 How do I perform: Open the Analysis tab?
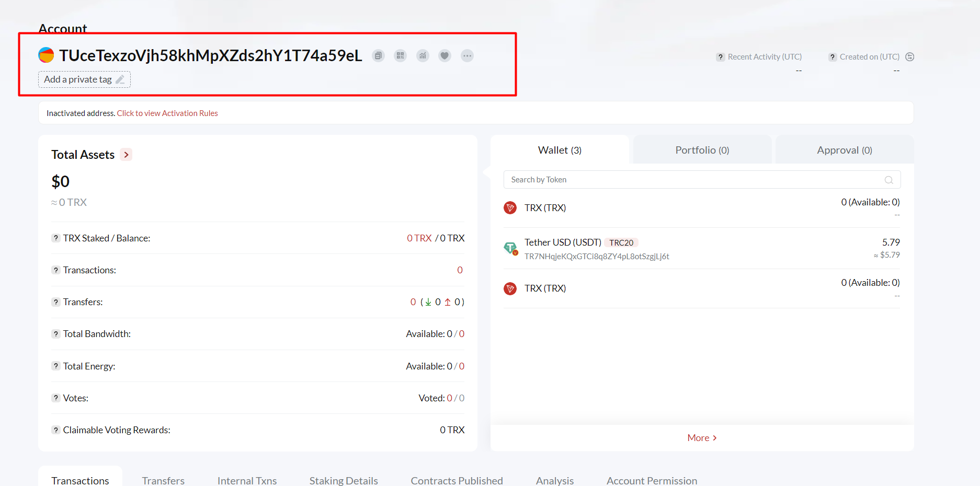(x=555, y=480)
